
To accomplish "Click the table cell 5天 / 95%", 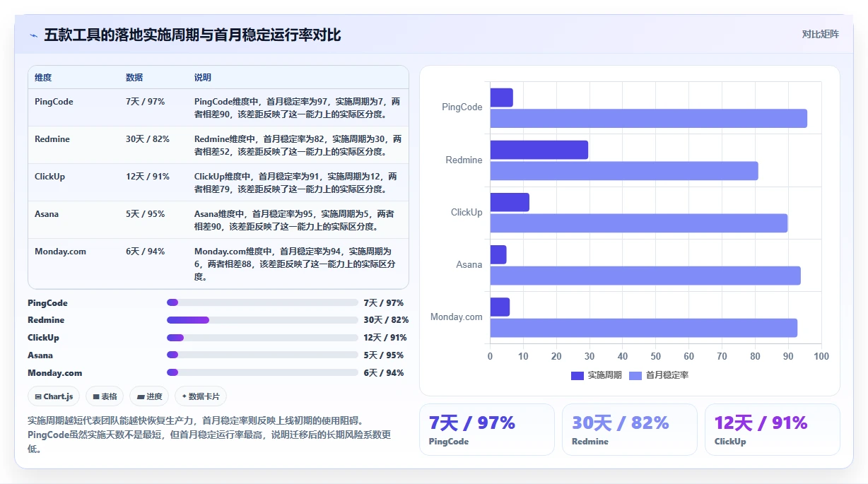I will coord(145,214).
